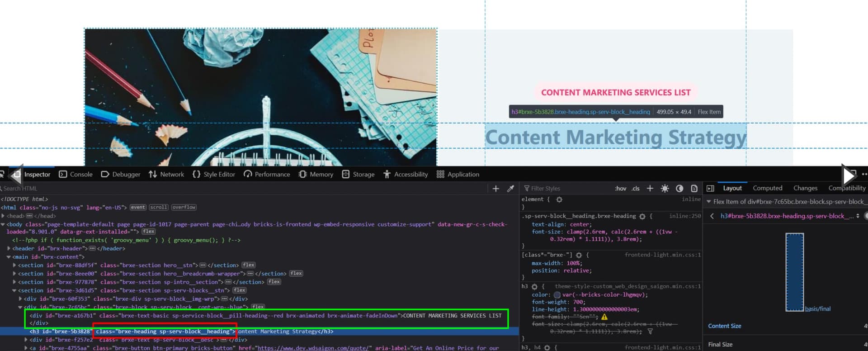Screen dimensions: 868x351
Task: Toggle flex badge on hero__breadcrumb-wrapper section
Action: point(296,273)
